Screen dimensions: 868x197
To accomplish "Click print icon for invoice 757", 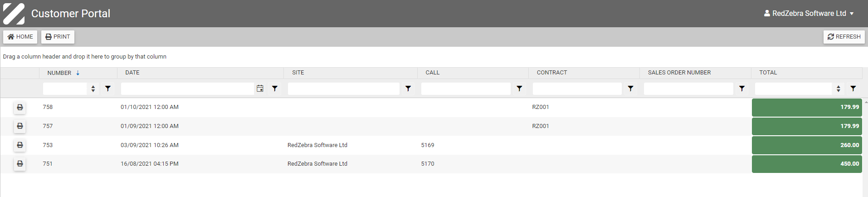I will (x=20, y=126).
